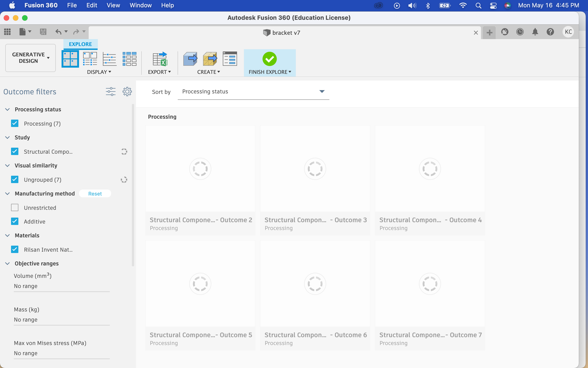Collapse the Visual similarity section
The height and width of the screenshot is (368, 588).
coord(7,166)
